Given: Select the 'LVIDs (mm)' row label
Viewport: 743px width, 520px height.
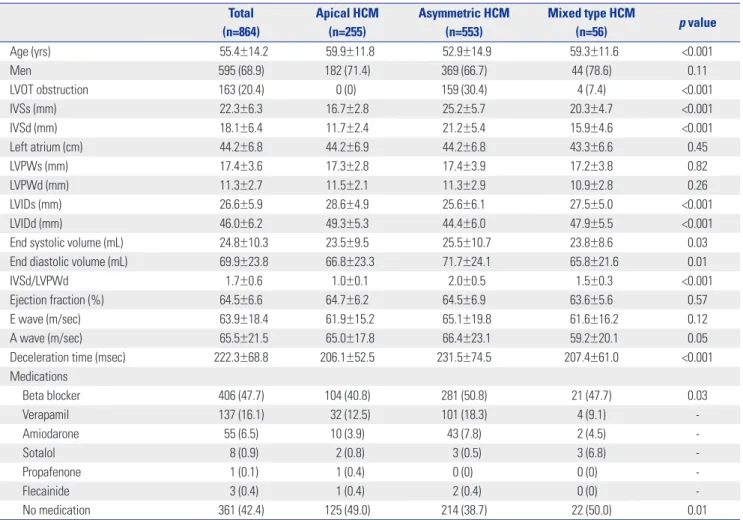Looking at the screenshot, I should coord(36,204).
